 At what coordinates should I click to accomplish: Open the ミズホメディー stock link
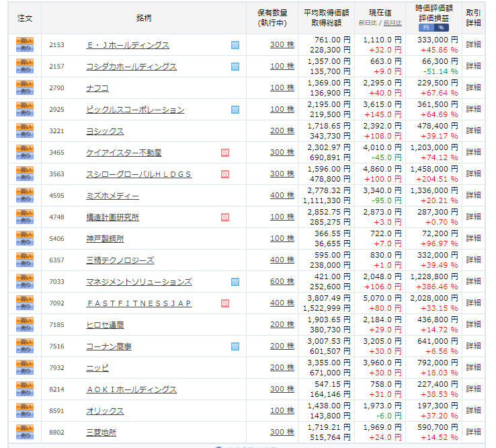click(x=112, y=196)
